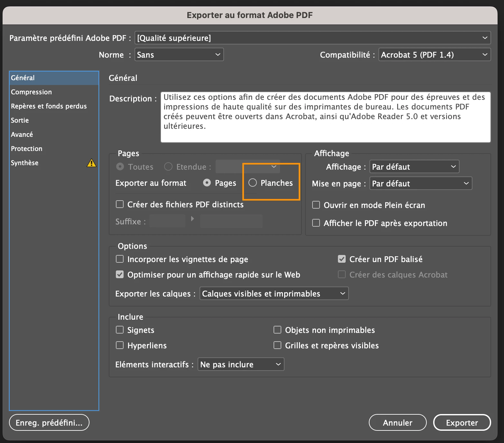Choose the Etendue radio button
This screenshot has height=443, width=504.
tap(168, 166)
